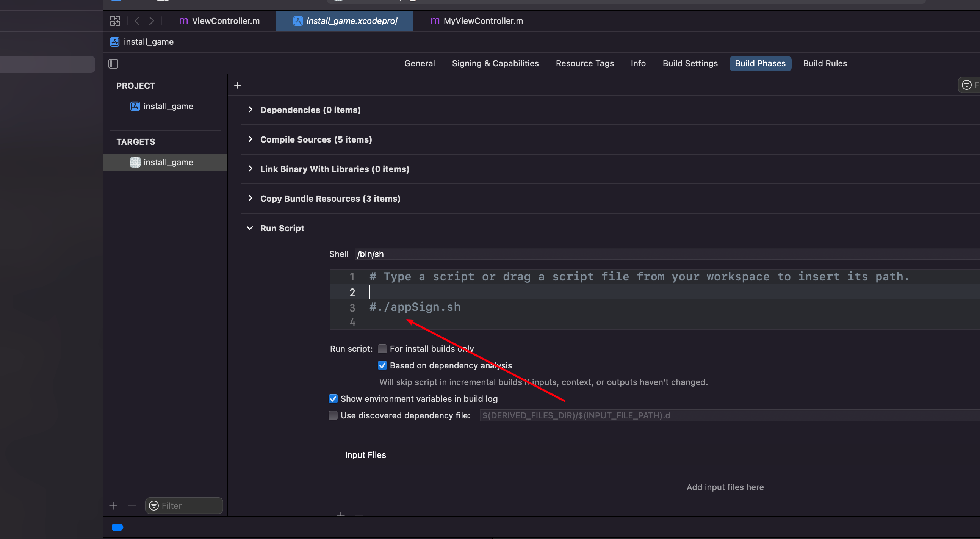Image resolution: width=980 pixels, height=539 pixels.
Task: Click the Shell /bin/sh field
Action: [667, 254]
